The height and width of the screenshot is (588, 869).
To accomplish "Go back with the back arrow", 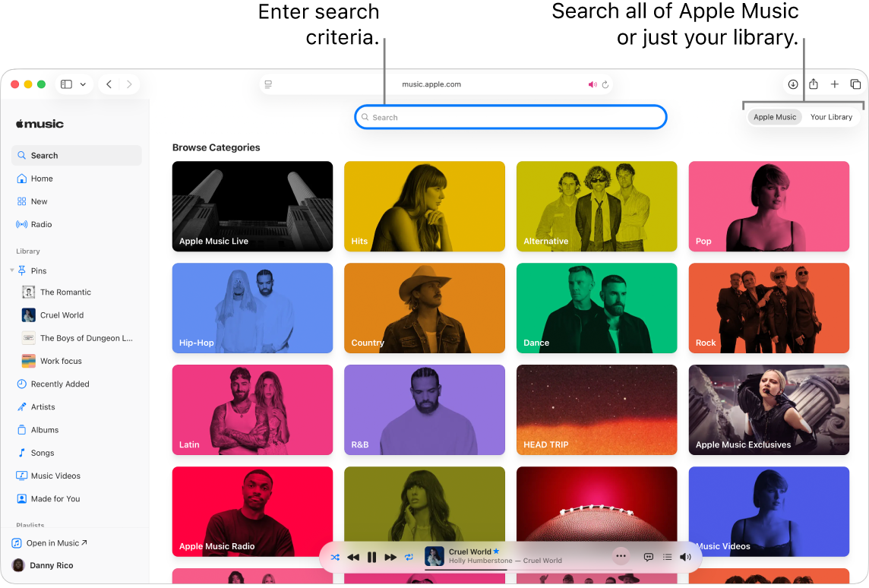I will (109, 84).
